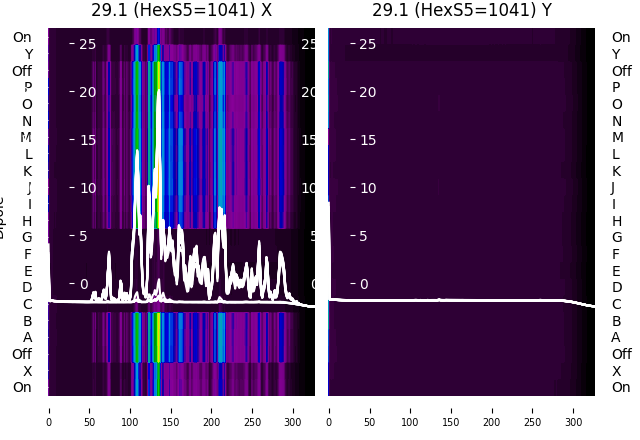Screen dimensions: 640x440
Task: Click the 'Dipole' y-axis label
Action: (3, 216)
